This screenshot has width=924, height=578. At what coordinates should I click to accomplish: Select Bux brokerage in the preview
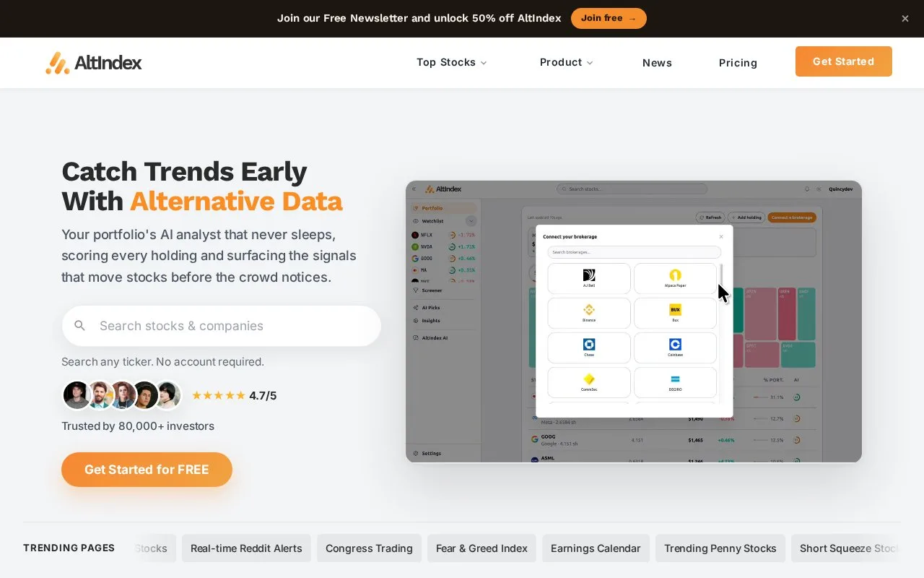[x=676, y=313]
